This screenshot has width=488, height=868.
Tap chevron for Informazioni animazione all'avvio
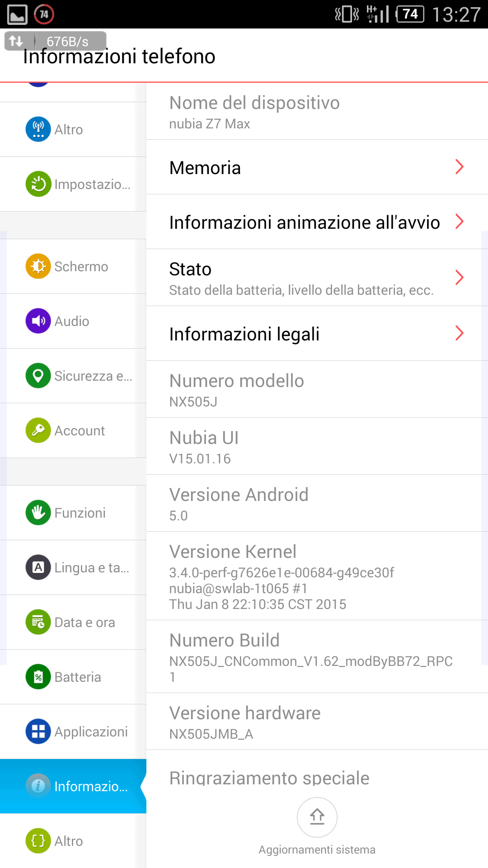click(459, 222)
